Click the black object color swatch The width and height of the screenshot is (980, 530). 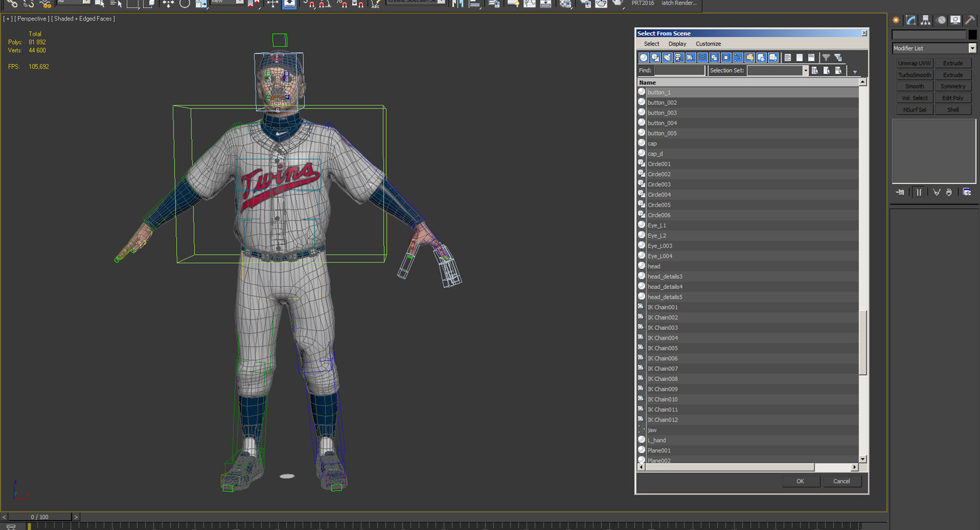point(972,34)
